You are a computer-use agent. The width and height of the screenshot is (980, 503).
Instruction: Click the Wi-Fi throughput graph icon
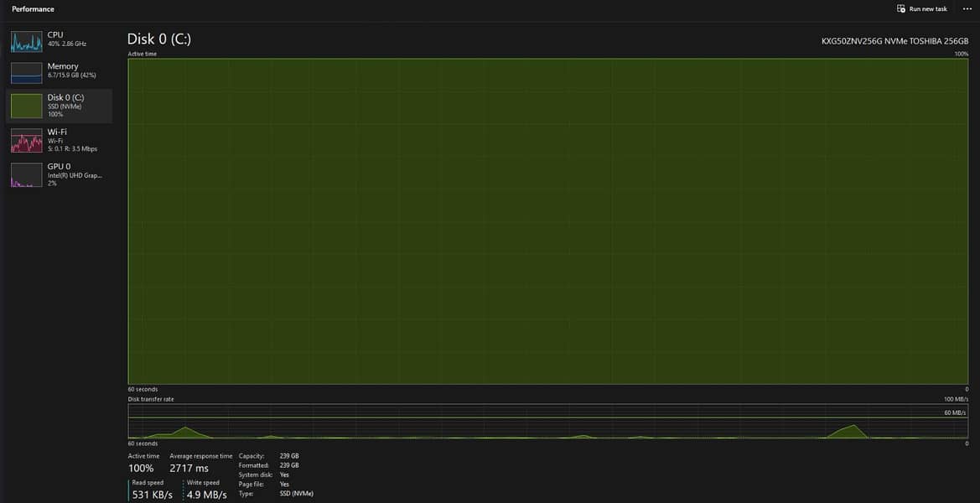[x=26, y=140]
